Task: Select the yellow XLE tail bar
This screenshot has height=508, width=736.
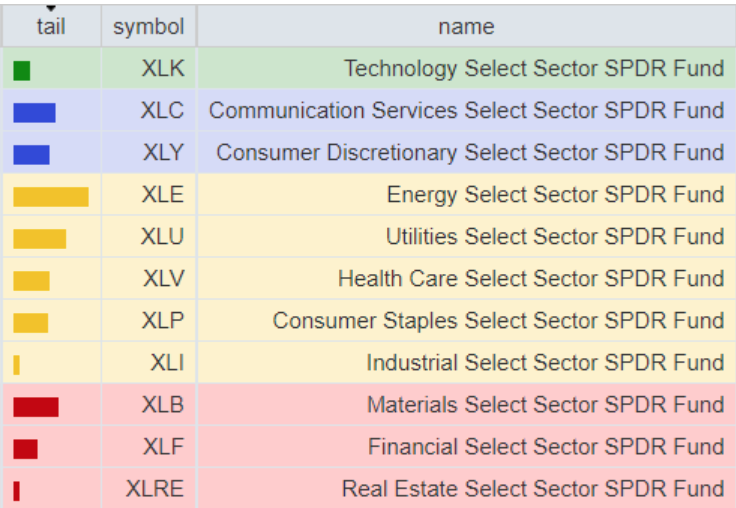Action: pyautogui.click(x=50, y=196)
